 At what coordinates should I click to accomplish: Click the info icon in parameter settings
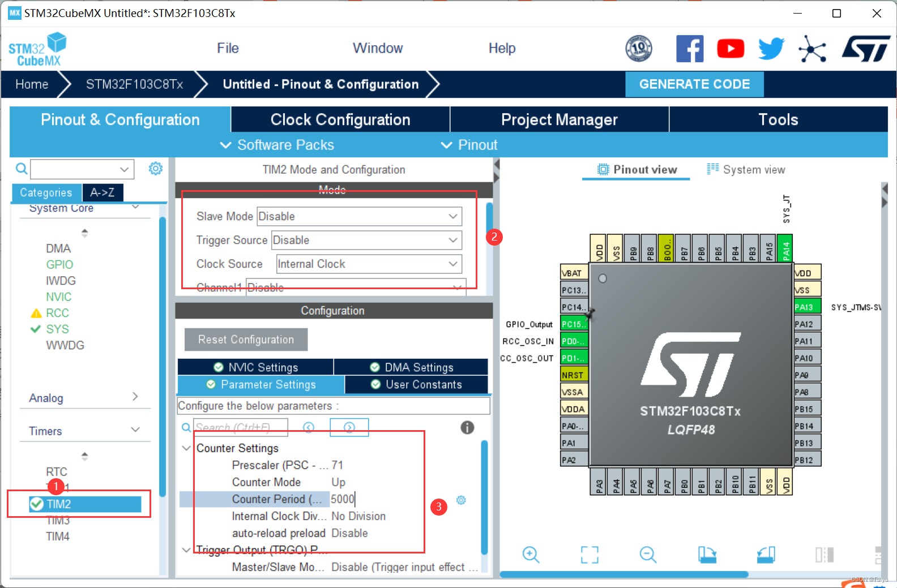(x=467, y=427)
